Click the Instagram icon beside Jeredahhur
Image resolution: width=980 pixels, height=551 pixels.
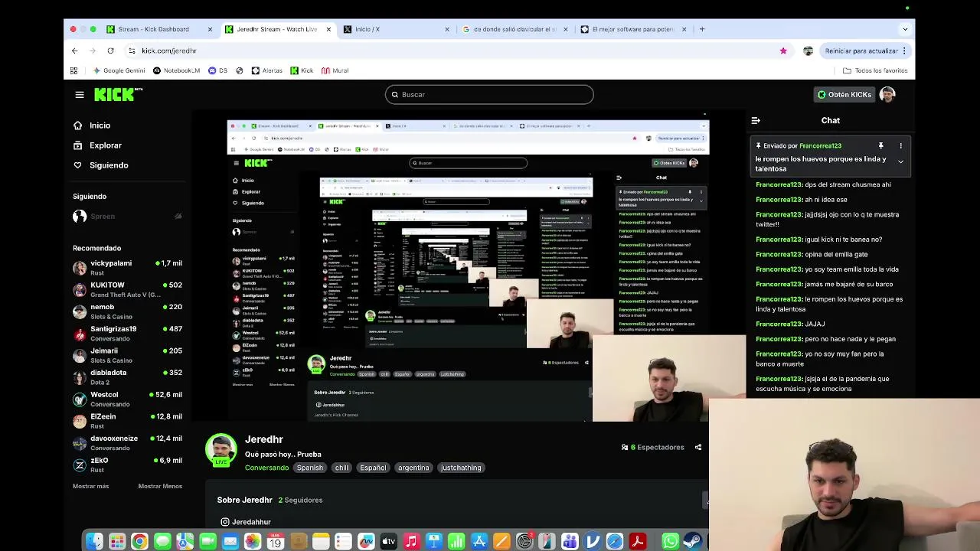(x=225, y=522)
